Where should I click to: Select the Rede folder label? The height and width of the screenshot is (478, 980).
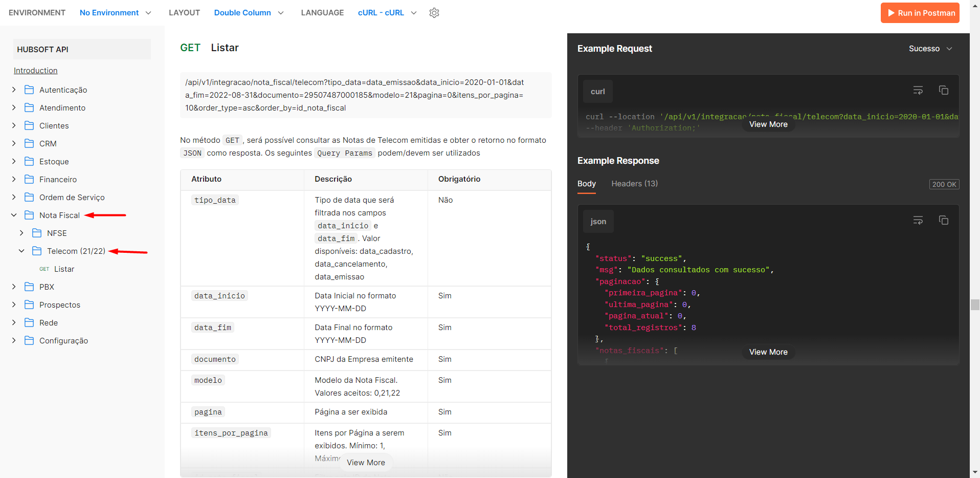click(49, 323)
